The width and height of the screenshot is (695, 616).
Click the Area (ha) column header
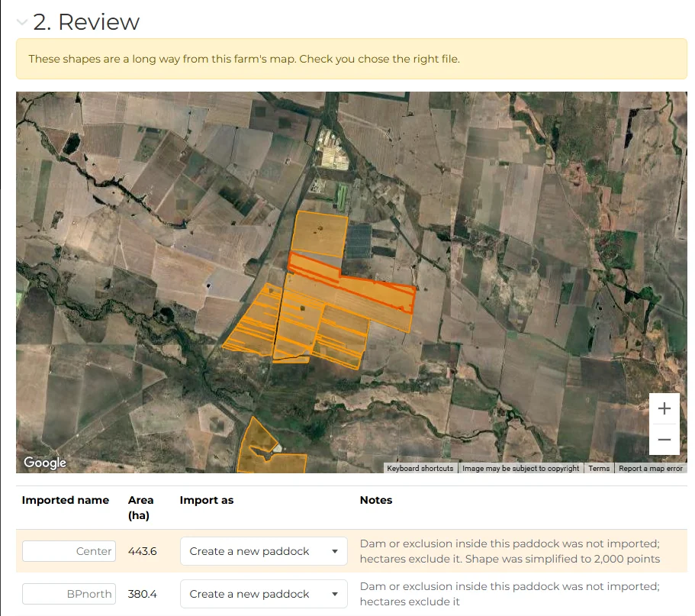coord(140,508)
